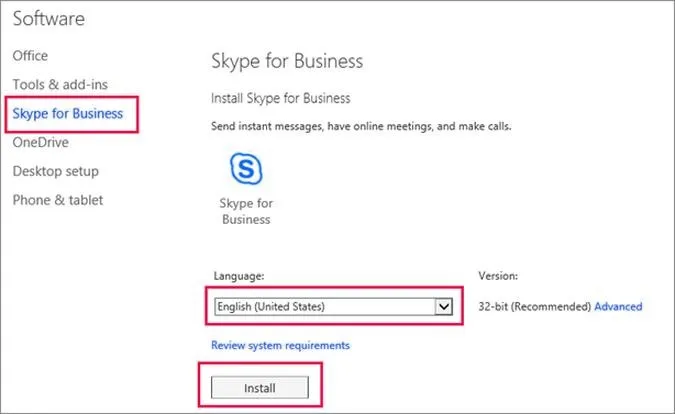This screenshot has width=675, height=414.
Task: Click the Skype for Business logo icon
Action: point(246,168)
